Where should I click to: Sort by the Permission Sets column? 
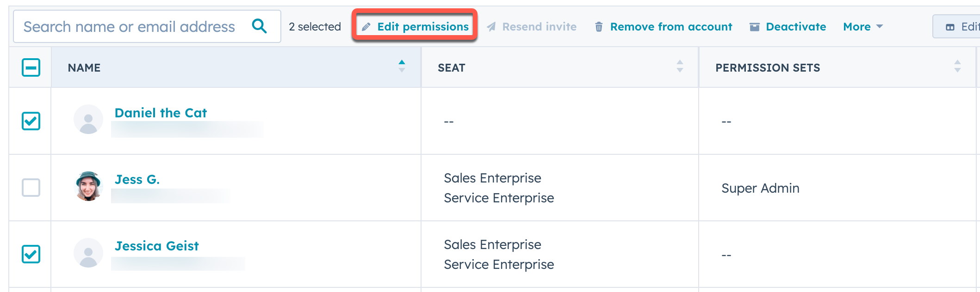[x=957, y=67]
